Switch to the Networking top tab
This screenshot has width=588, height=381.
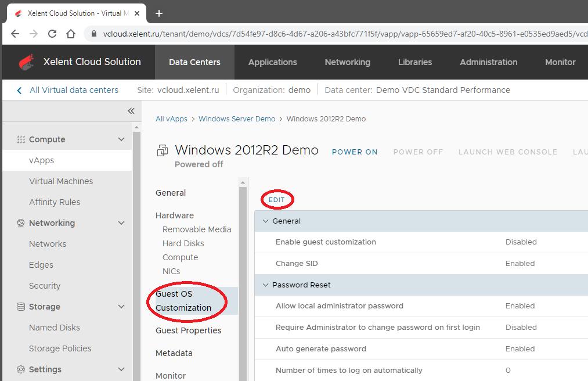point(348,62)
